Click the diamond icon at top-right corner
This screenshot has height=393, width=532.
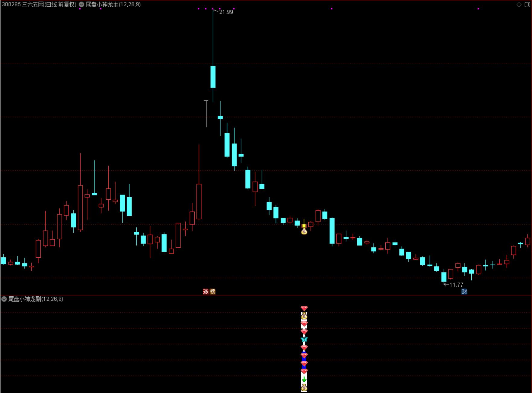(x=519, y=5)
